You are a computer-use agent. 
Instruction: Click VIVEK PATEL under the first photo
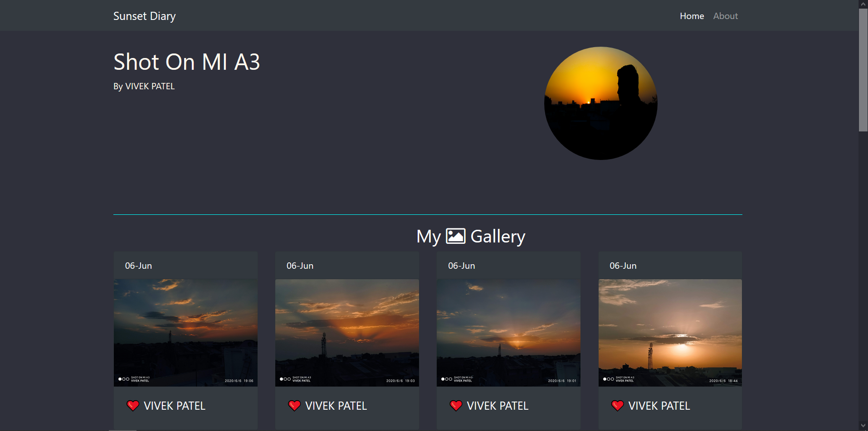175,406
